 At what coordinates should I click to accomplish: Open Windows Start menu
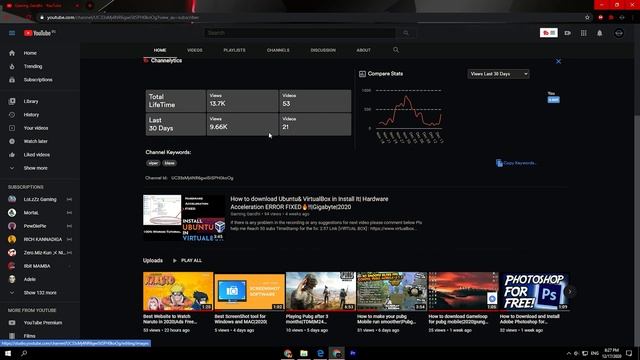pos(8,353)
